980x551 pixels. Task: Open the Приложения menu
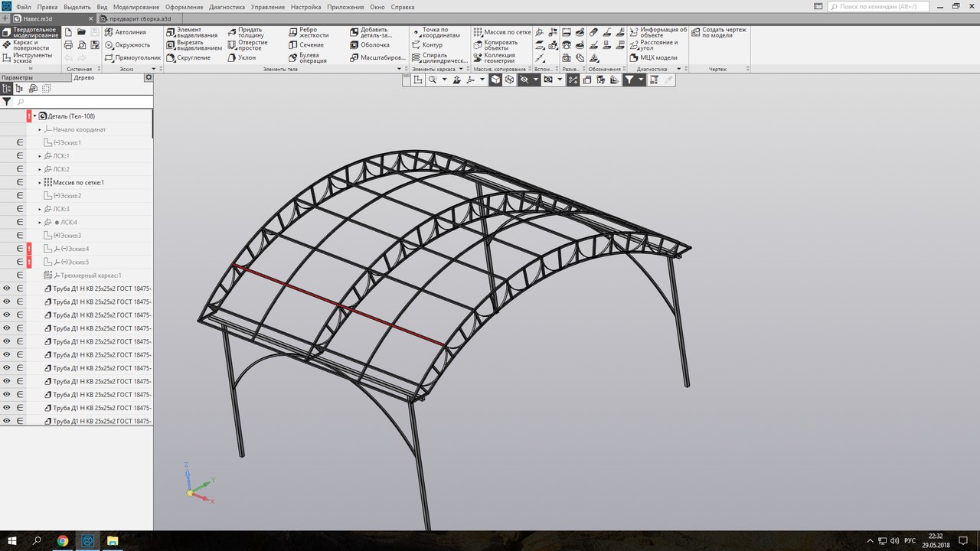[345, 7]
